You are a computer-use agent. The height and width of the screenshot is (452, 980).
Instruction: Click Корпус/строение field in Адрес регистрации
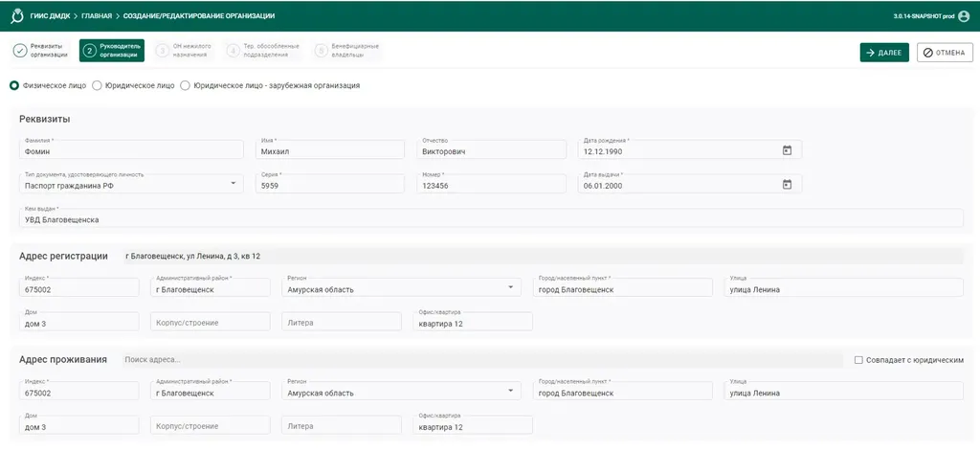click(211, 322)
